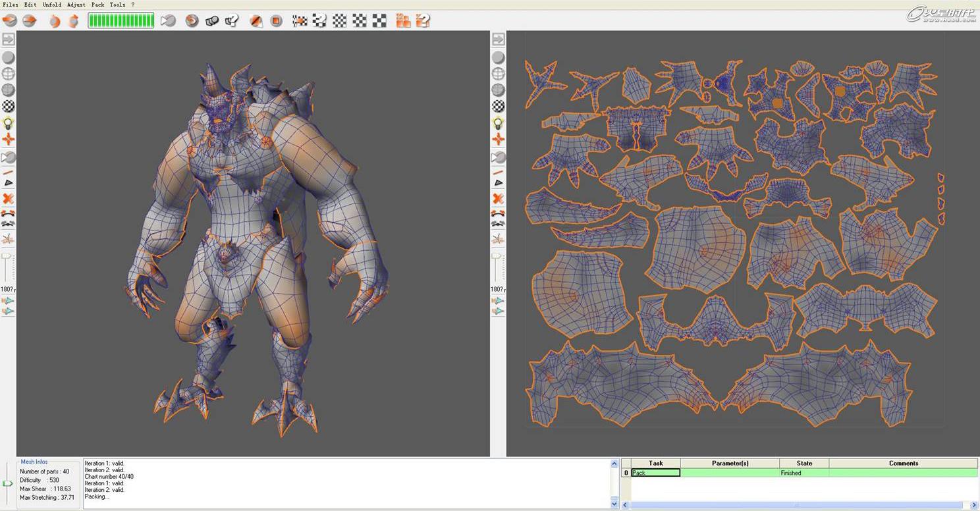The width and height of the screenshot is (980, 511).
Task: Click the orange left-arrow icon in top toolbar
Action: 9,20
